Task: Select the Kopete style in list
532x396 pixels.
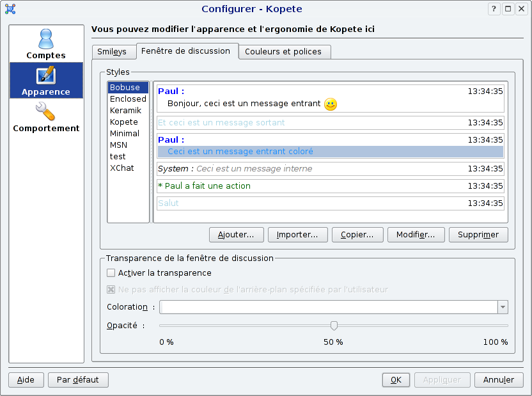Action: (129, 122)
